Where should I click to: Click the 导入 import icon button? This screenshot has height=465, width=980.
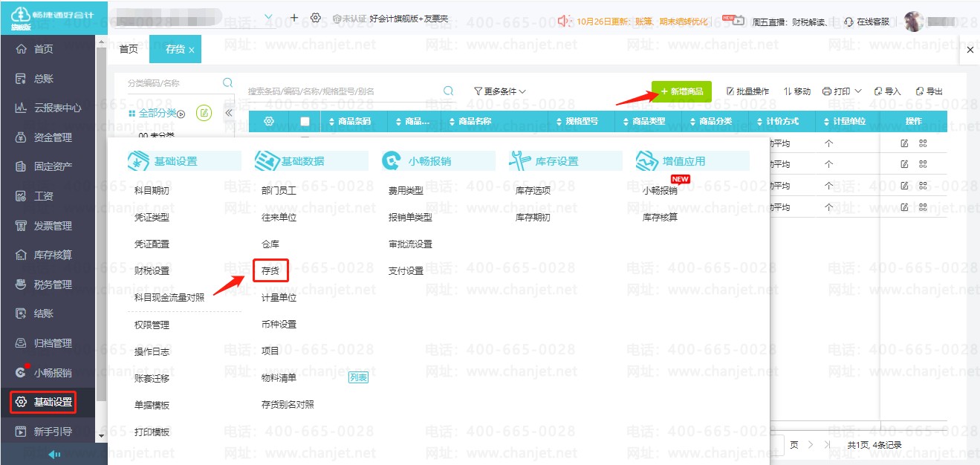[x=887, y=91]
